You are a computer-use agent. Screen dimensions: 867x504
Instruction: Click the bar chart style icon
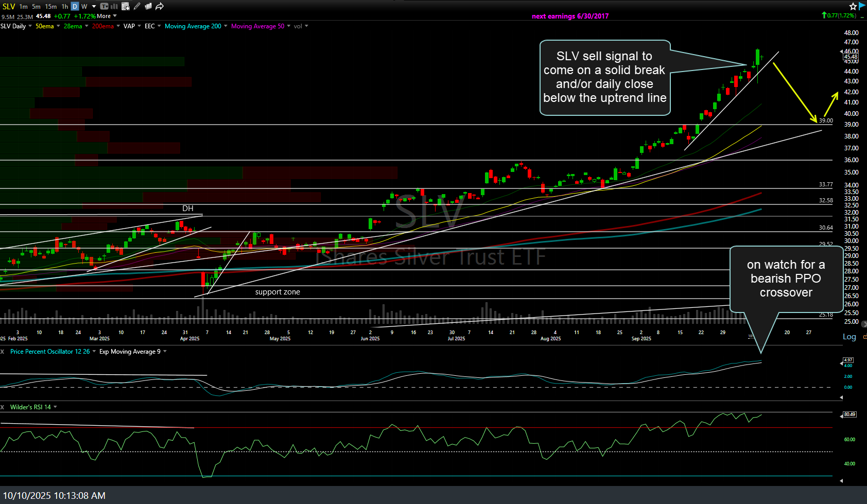(x=114, y=6)
